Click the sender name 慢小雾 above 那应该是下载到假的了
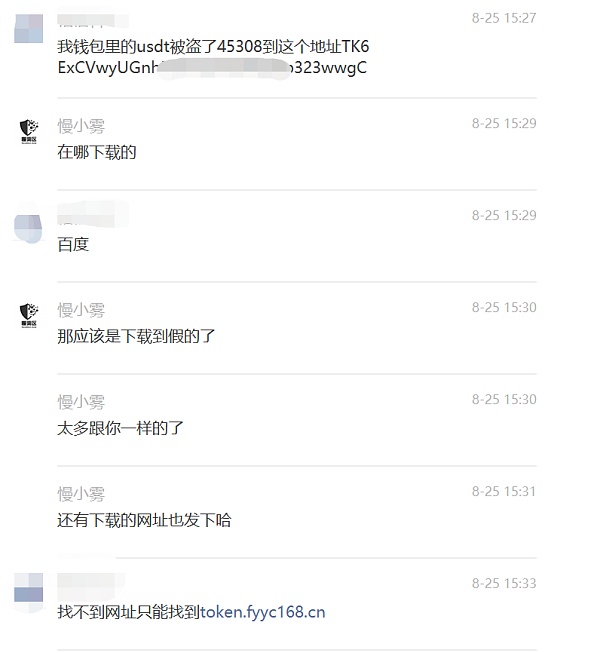This screenshot has height=653, width=600. coord(81,310)
